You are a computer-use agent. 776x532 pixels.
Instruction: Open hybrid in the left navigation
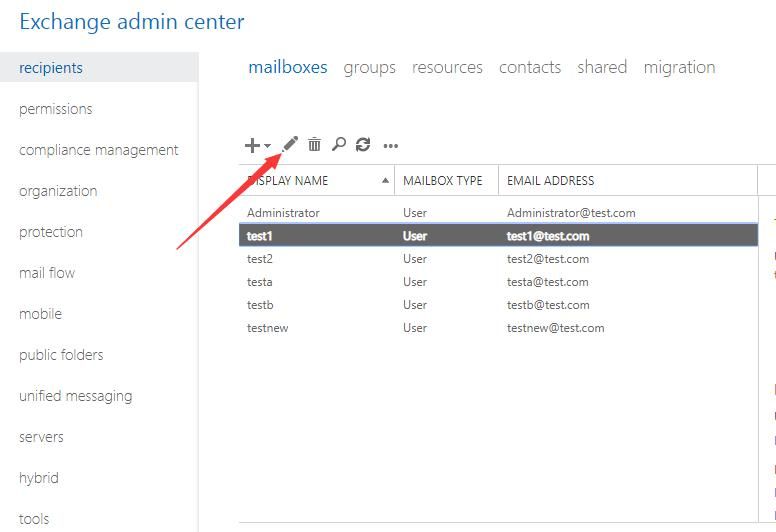pos(39,478)
